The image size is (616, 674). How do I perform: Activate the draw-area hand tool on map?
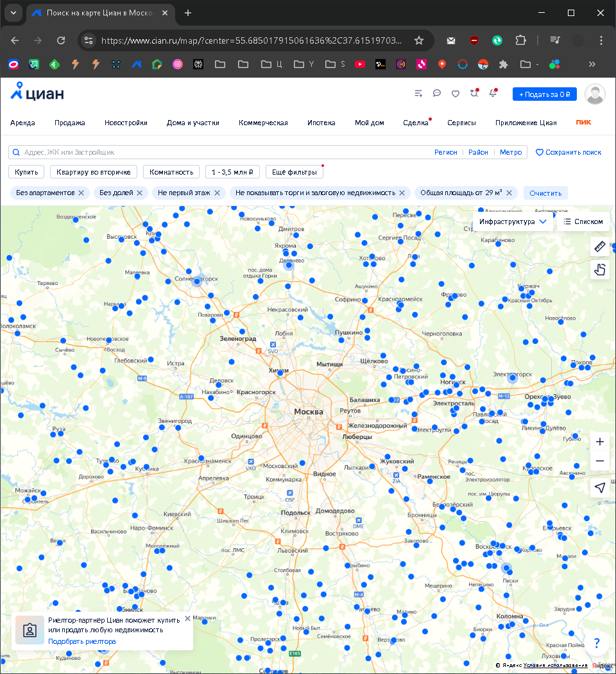pyautogui.click(x=600, y=269)
